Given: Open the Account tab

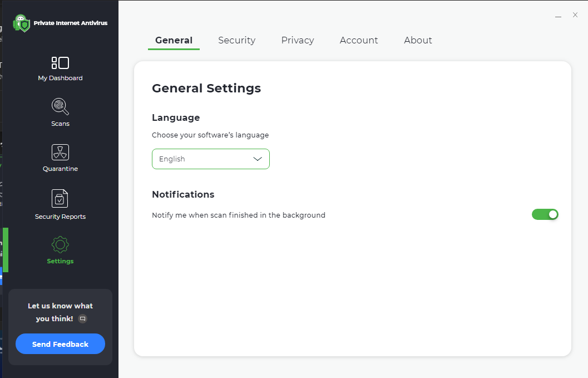Looking at the screenshot, I should [358, 40].
